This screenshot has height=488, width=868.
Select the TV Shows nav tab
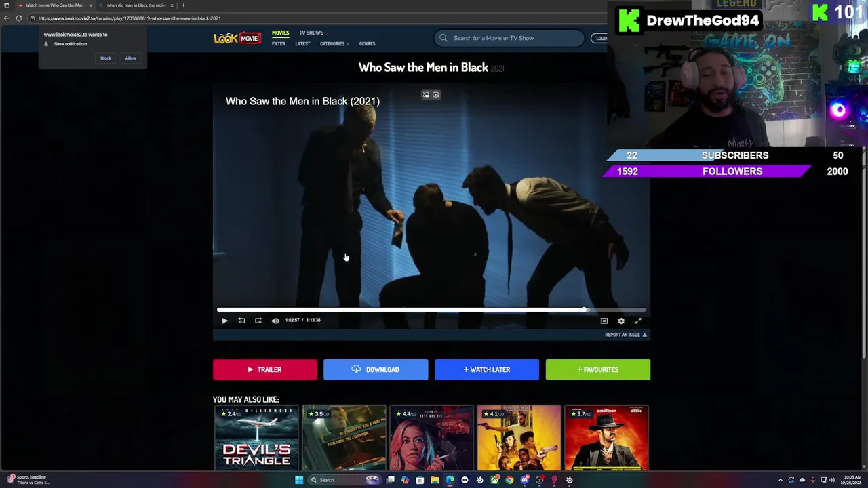(311, 33)
